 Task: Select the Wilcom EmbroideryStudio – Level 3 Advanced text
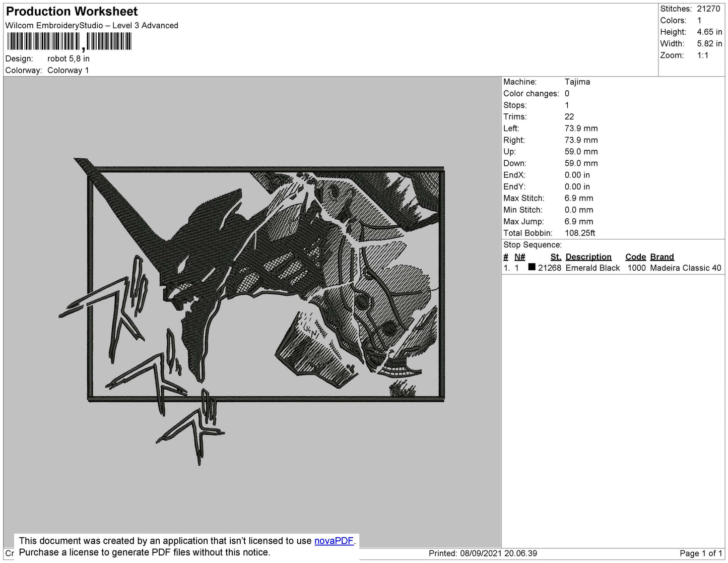click(x=92, y=25)
